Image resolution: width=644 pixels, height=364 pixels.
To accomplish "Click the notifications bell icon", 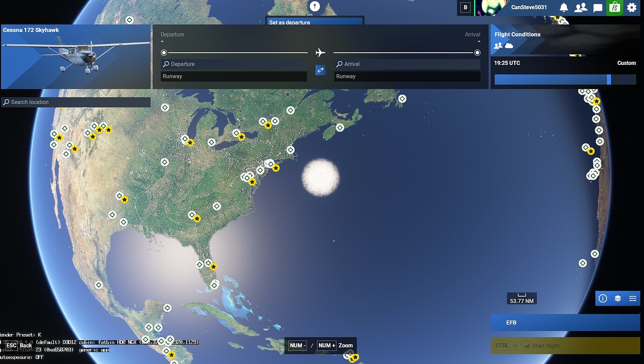I will point(563,7).
